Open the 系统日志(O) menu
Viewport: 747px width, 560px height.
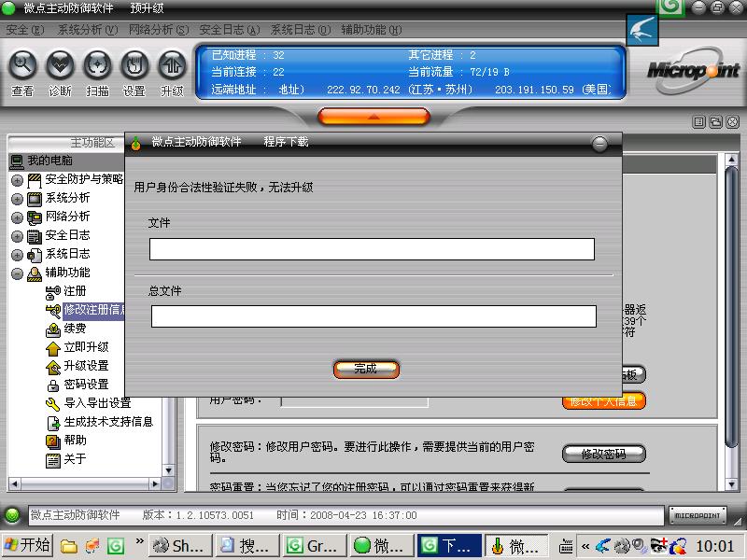pos(301,30)
